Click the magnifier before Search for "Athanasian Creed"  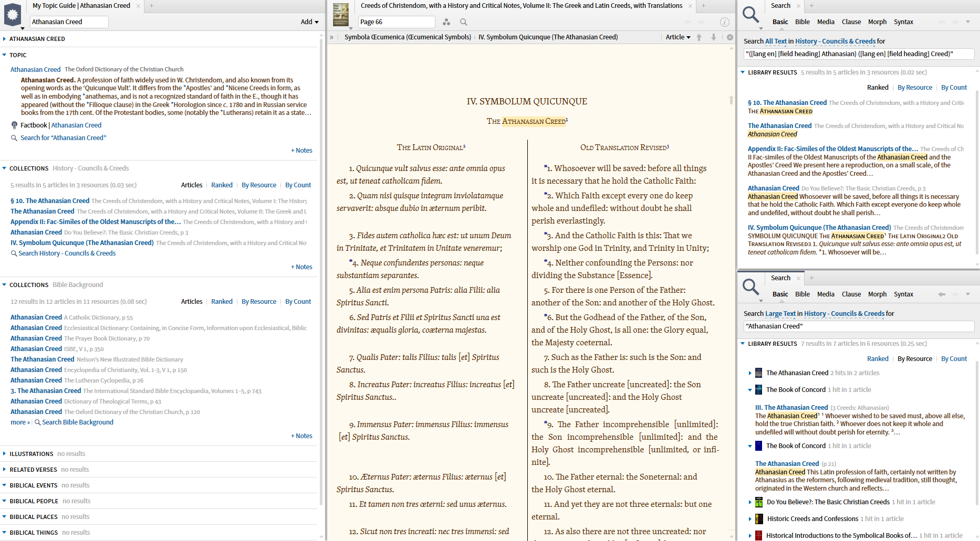click(14, 138)
